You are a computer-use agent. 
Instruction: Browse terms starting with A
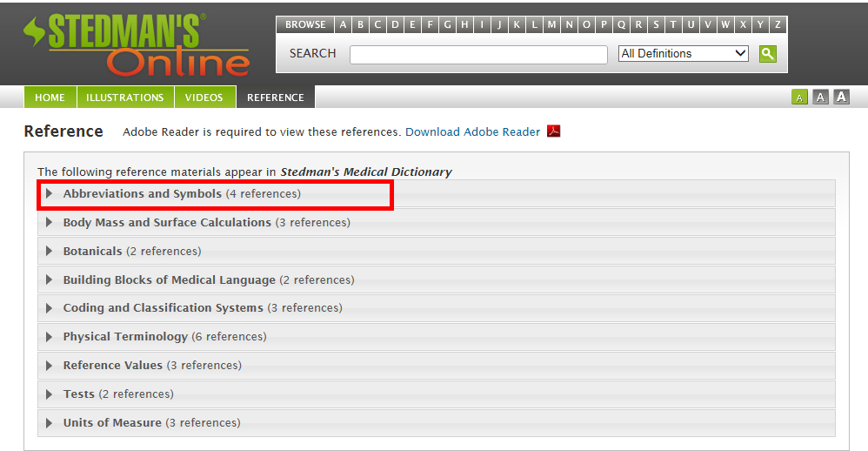[x=344, y=24]
